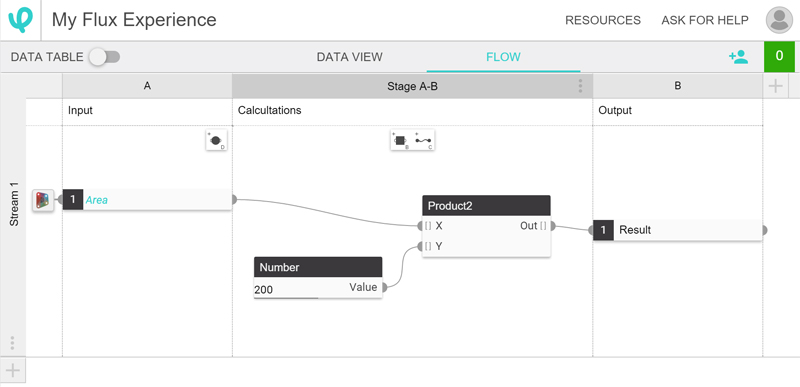Open RESOURCES link
The width and height of the screenshot is (800, 387).
coord(603,20)
